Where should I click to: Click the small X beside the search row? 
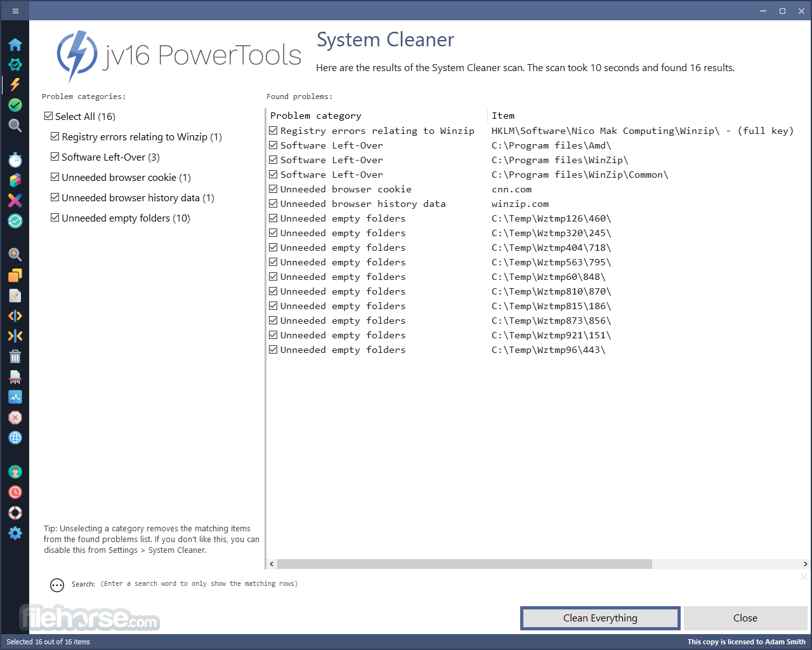coord(804,577)
